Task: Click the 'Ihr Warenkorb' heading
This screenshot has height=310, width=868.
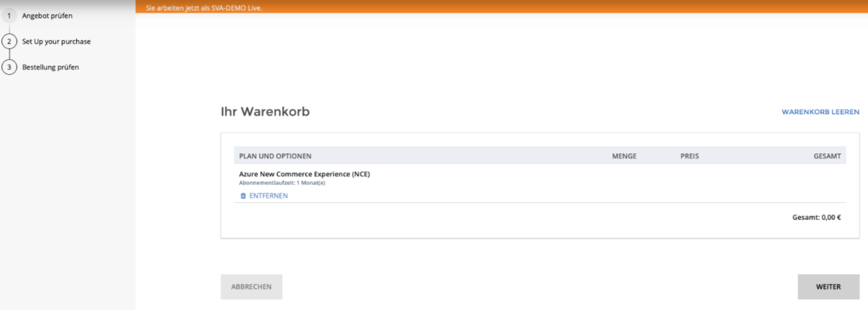Action: 265,112
